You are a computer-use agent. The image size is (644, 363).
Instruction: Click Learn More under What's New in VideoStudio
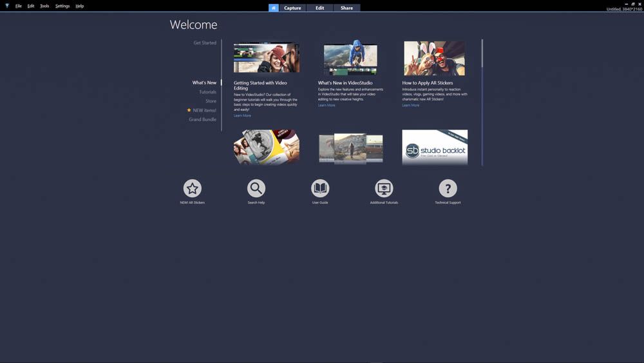coord(327,105)
